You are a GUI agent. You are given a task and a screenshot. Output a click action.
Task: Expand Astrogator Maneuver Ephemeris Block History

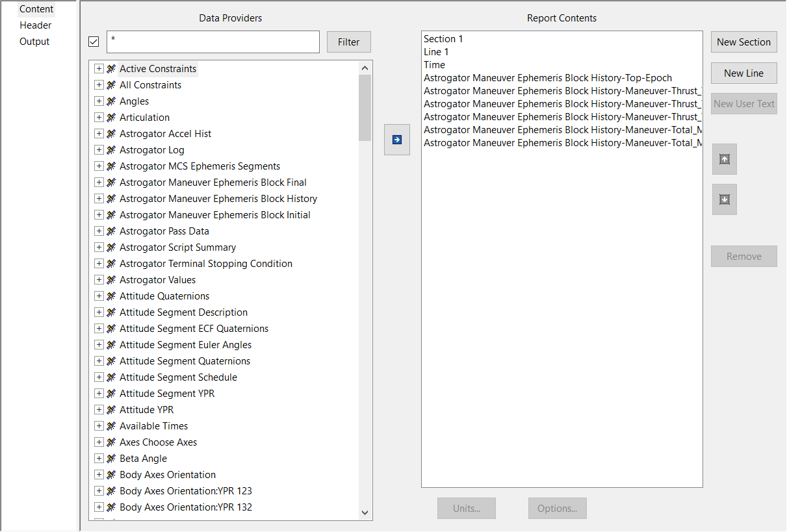(x=99, y=198)
